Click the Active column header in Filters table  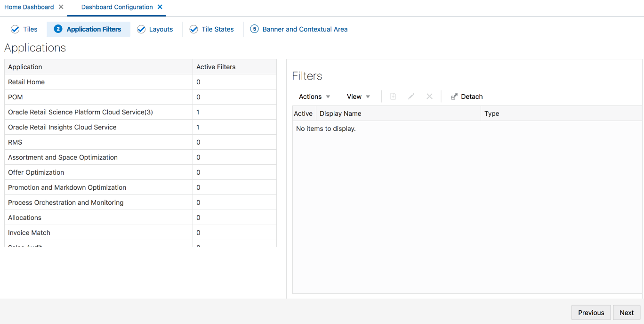pos(303,113)
